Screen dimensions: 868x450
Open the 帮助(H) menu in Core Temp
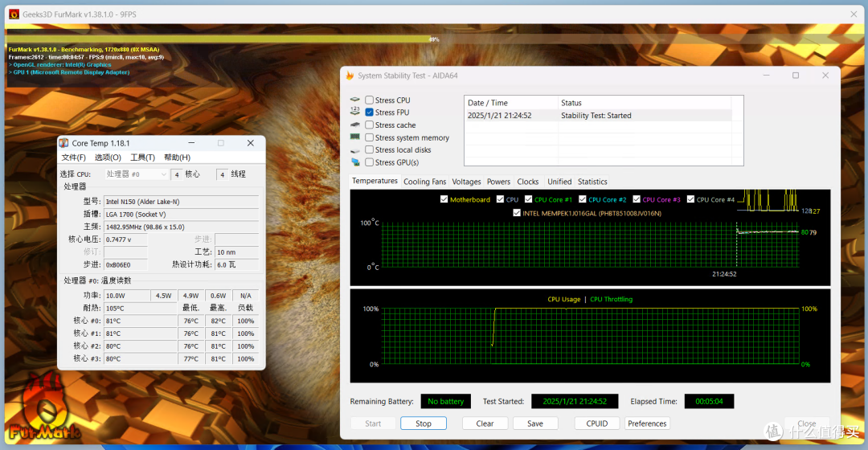[177, 157]
